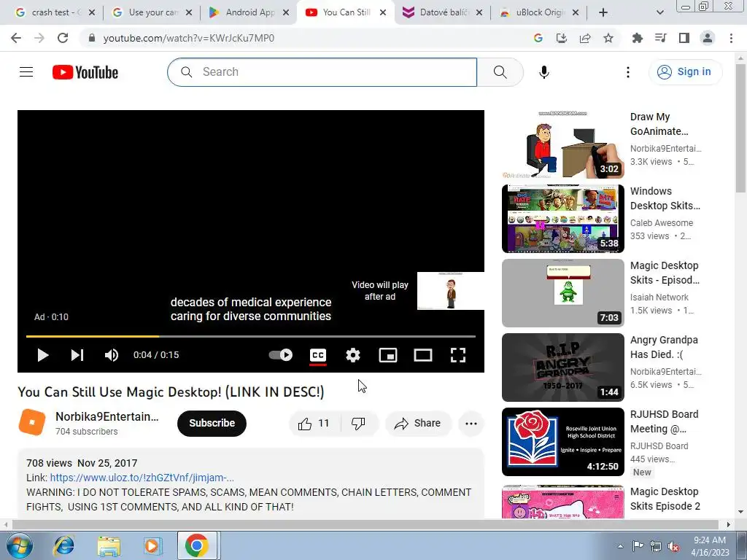Viewport: 747px width, 560px height.
Task: Launch Internet Explorer from taskbar
Action: 63,545
